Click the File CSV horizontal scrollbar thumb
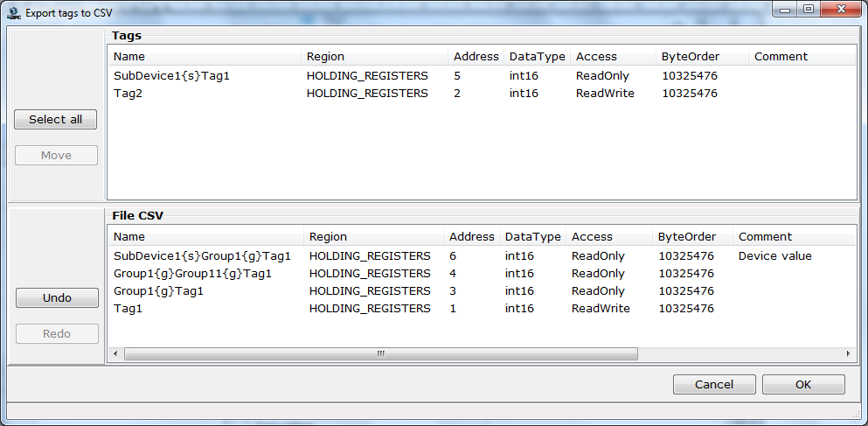868x426 pixels. tap(381, 353)
